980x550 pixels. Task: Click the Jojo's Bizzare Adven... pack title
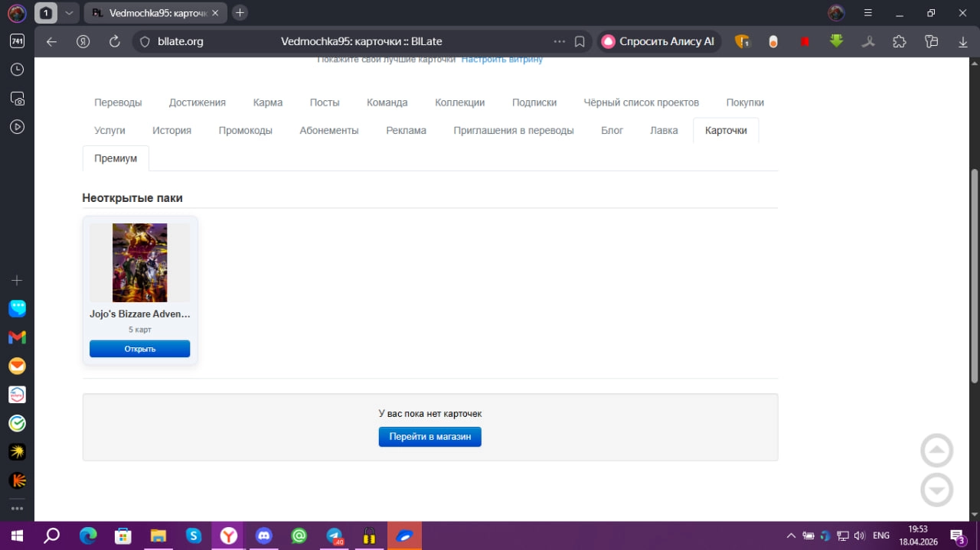pyautogui.click(x=139, y=314)
